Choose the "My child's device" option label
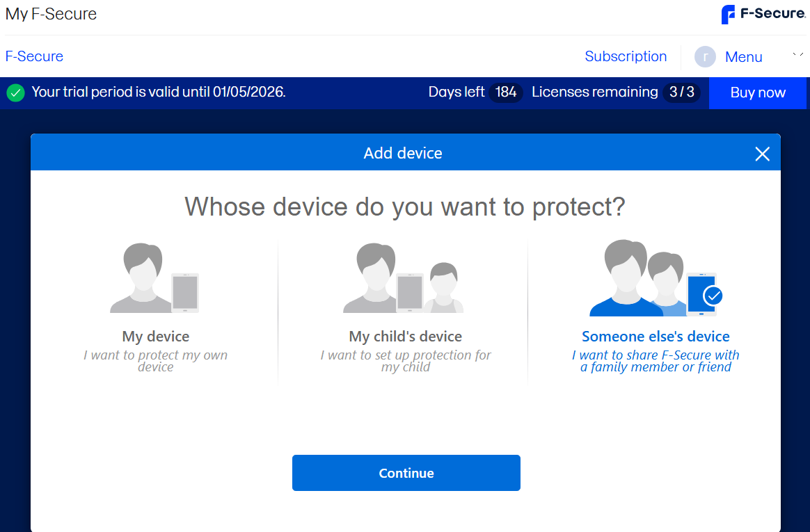 click(x=405, y=337)
